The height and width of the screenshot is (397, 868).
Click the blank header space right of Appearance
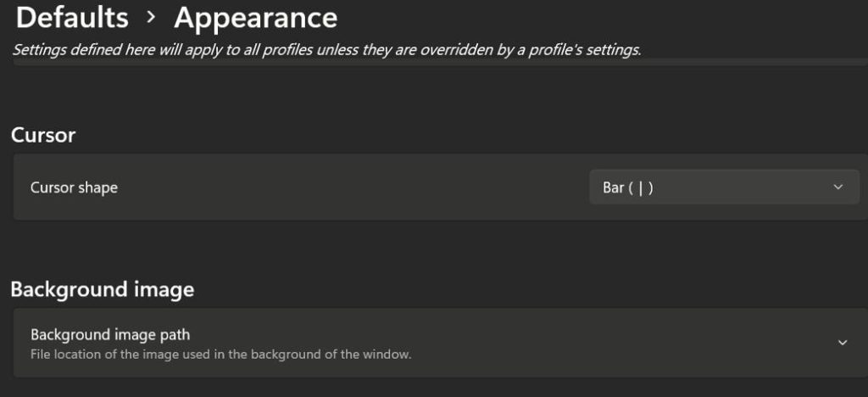tap(593, 18)
